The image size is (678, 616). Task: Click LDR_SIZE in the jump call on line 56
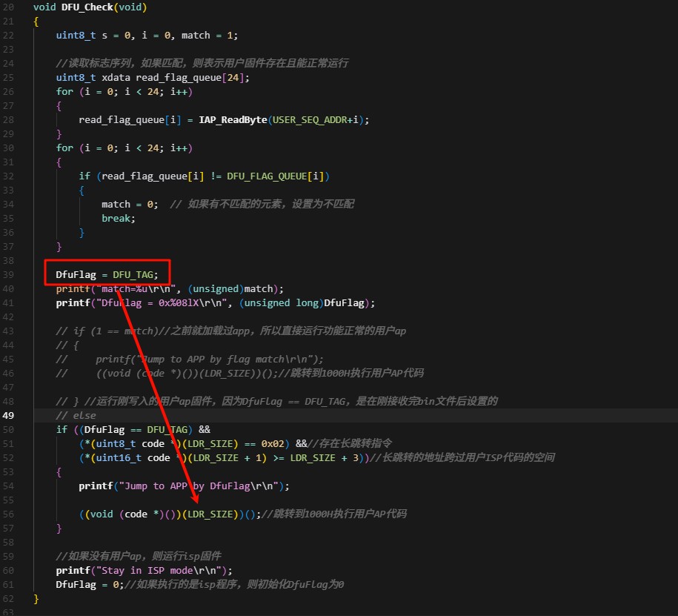pos(210,514)
